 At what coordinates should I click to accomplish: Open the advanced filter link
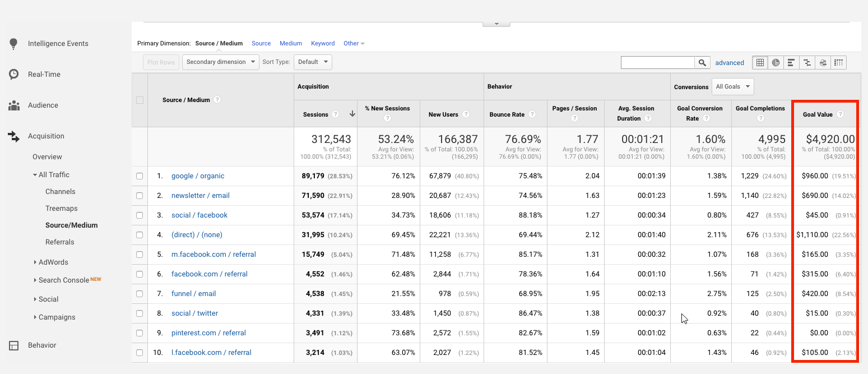(729, 63)
